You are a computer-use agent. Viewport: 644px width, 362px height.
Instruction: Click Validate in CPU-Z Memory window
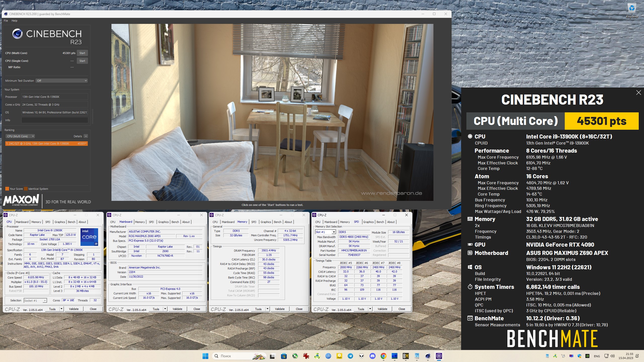[x=280, y=309]
